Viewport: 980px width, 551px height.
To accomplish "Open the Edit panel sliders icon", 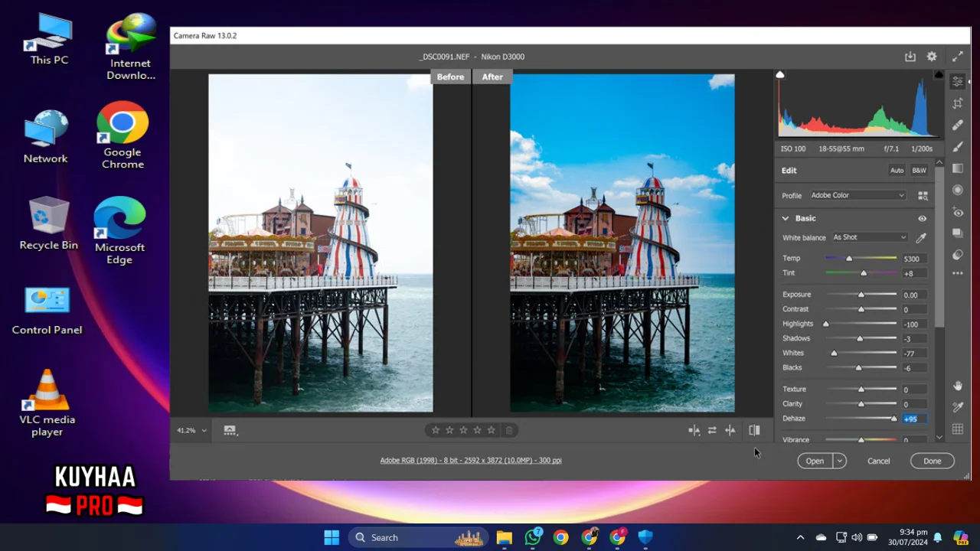I will (x=958, y=81).
